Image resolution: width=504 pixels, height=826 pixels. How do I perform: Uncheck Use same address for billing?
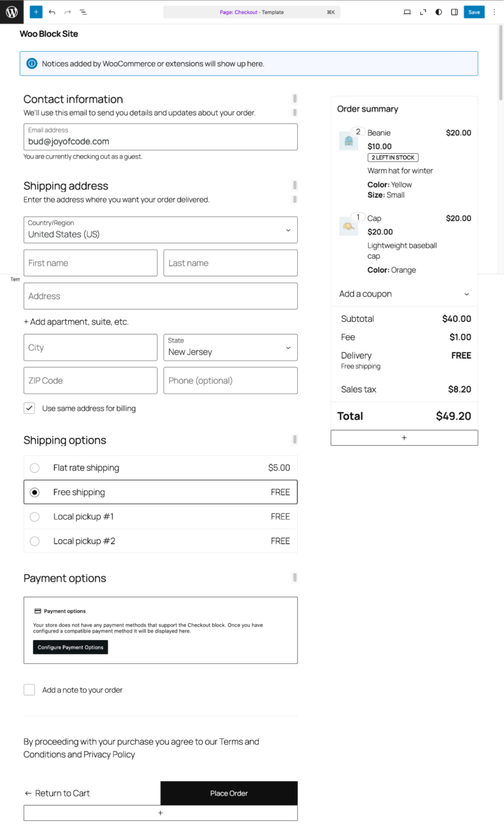[x=29, y=408]
